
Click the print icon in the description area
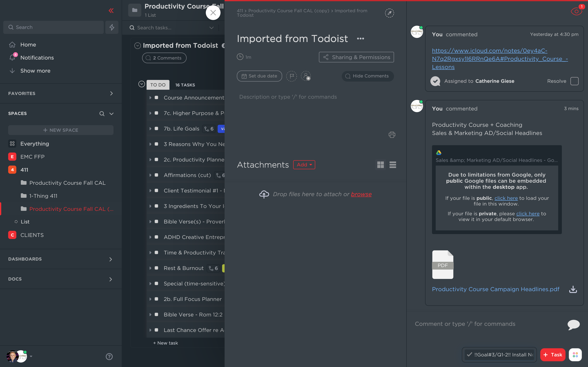click(x=392, y=135)
